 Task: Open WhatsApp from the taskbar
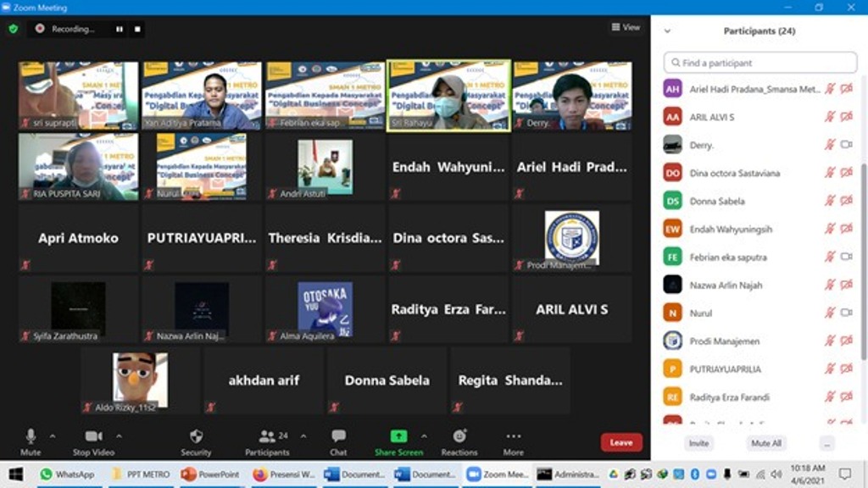coord(68,474)
